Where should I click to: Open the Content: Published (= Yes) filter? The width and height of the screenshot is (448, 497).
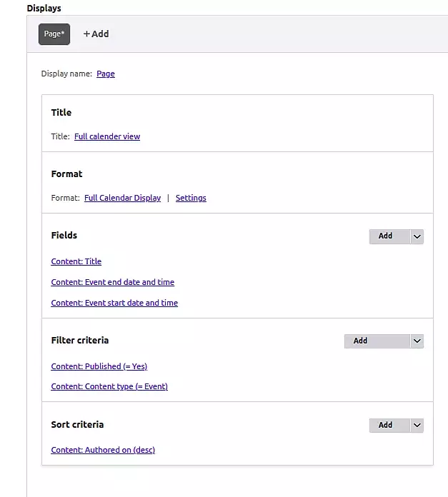(x=99, y=366)
